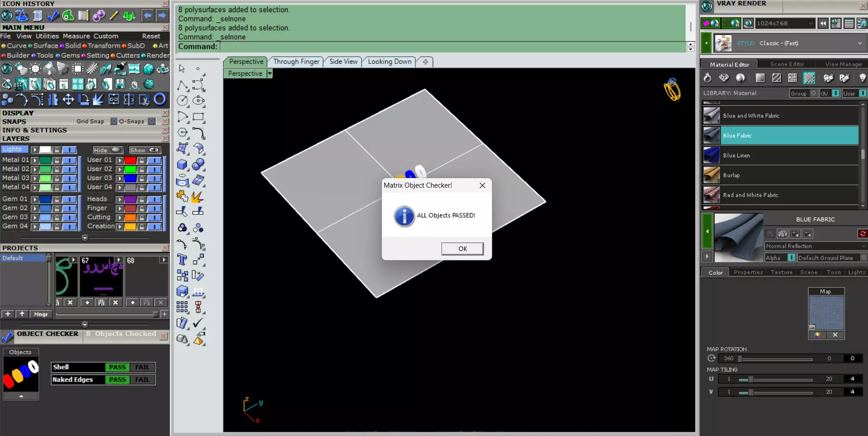Click OK in the Matrix Object Checker dialog

[463, 249]
